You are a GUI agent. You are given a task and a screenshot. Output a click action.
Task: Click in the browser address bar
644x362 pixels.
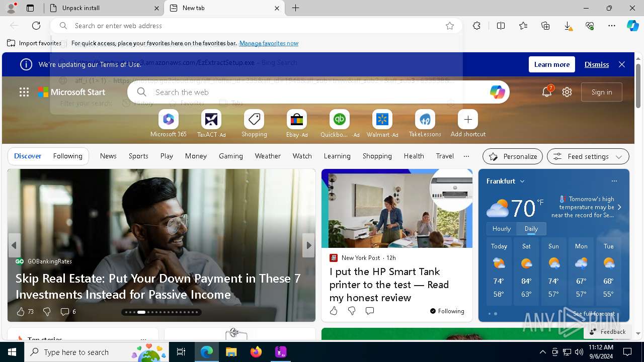tap(256, 26)
